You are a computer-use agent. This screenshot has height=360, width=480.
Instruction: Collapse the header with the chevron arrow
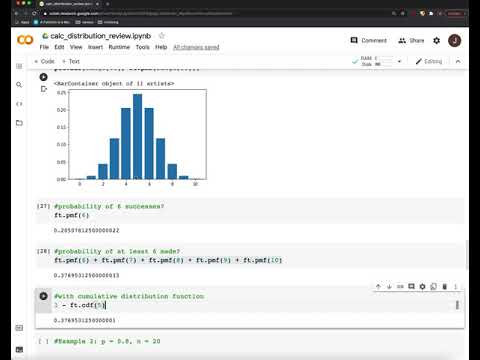(458, 61)
